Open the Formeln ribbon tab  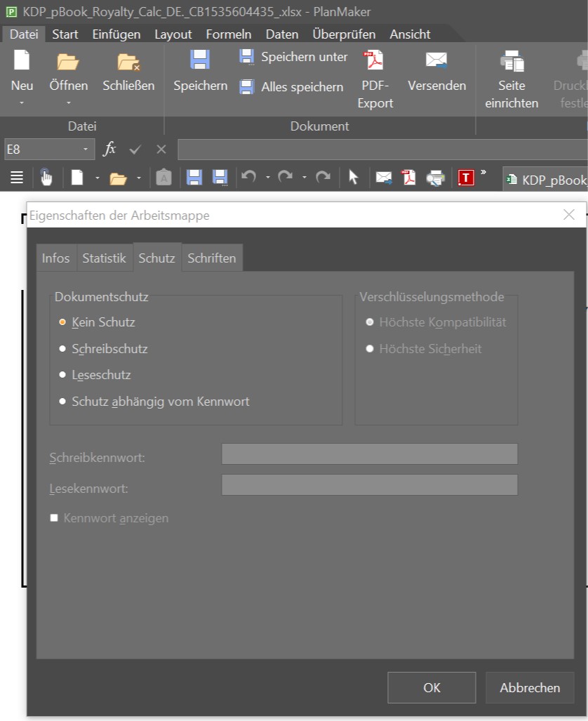click(x=229, y=34)
